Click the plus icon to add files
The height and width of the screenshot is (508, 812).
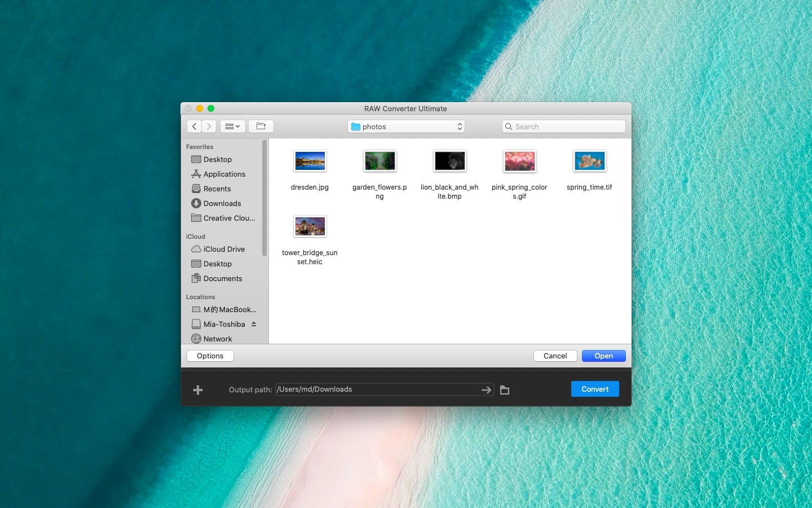[x=198, y=390]
